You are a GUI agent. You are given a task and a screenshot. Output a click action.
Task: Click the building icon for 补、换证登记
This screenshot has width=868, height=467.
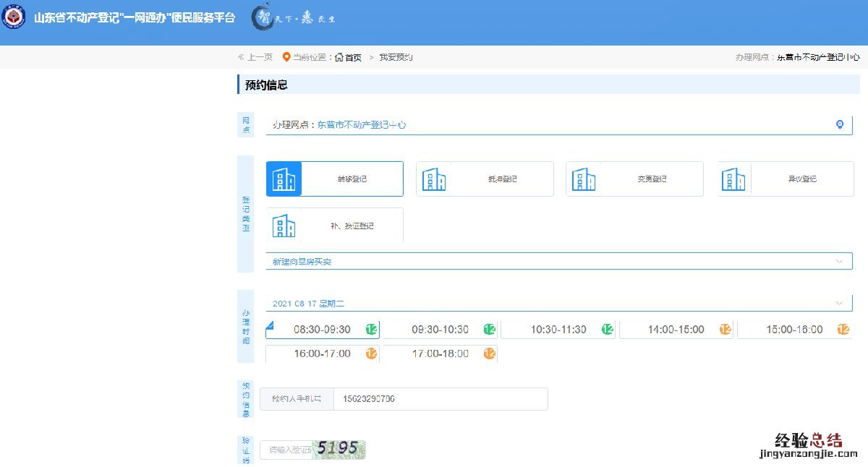(x=284, y=226)
